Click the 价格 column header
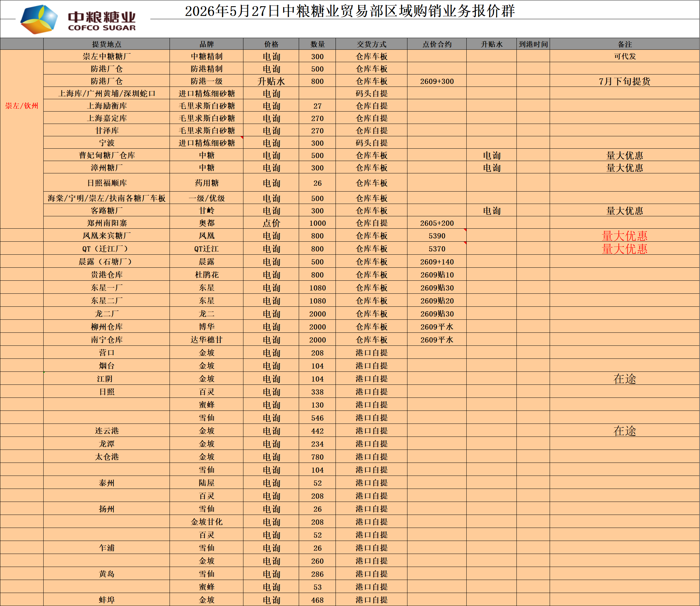 pos(271,44)
